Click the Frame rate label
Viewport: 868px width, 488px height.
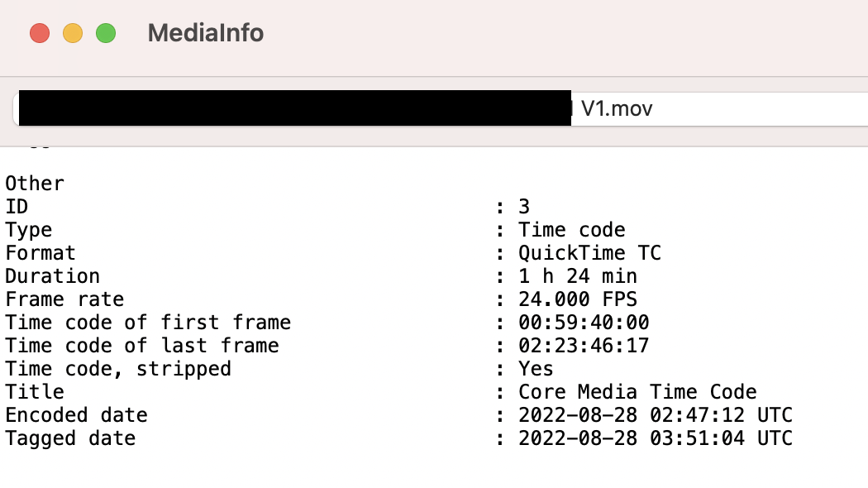coord(64,299)
